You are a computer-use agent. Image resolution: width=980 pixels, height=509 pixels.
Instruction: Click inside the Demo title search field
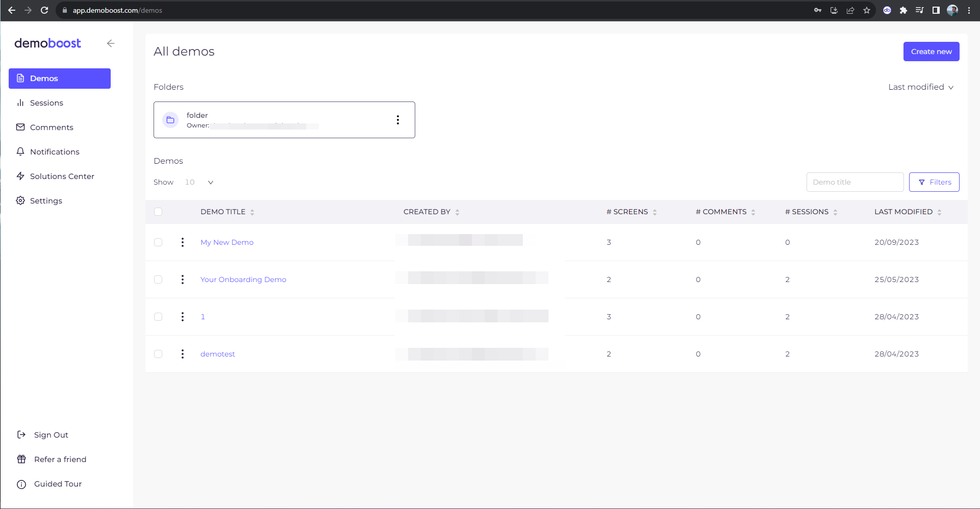pos(855,182)
